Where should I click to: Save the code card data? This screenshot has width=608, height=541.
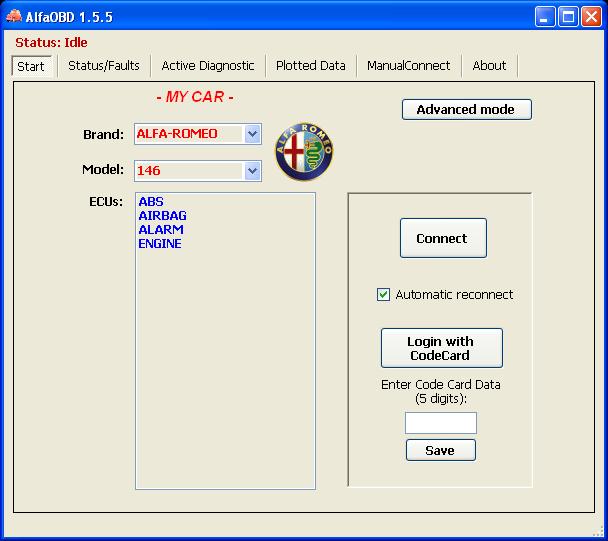coord(440,450)
